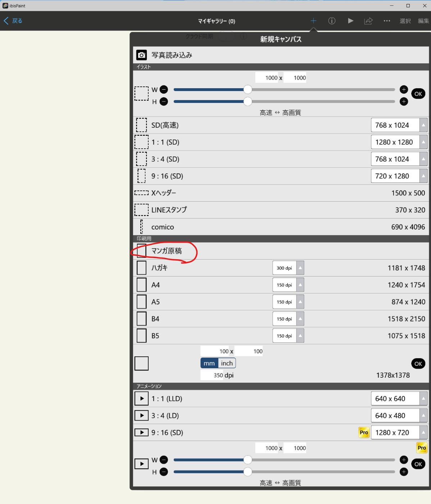The image size is (431, 504).
Task: Open the 720 x 1280 size dropdown
Action: click(399, 176)
